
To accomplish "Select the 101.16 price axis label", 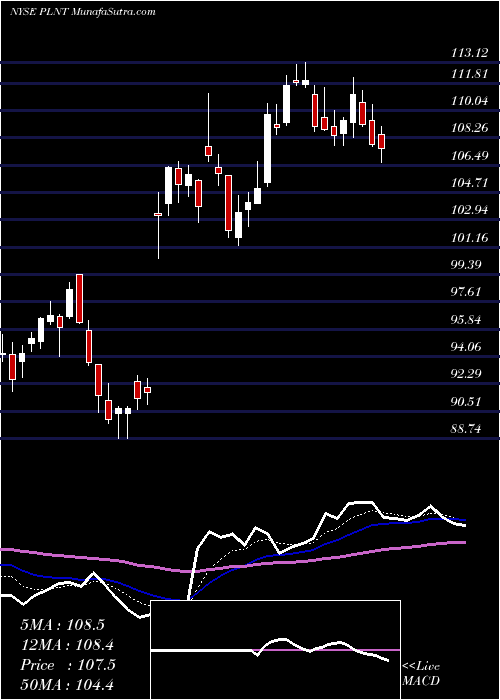I will (469, 238).
